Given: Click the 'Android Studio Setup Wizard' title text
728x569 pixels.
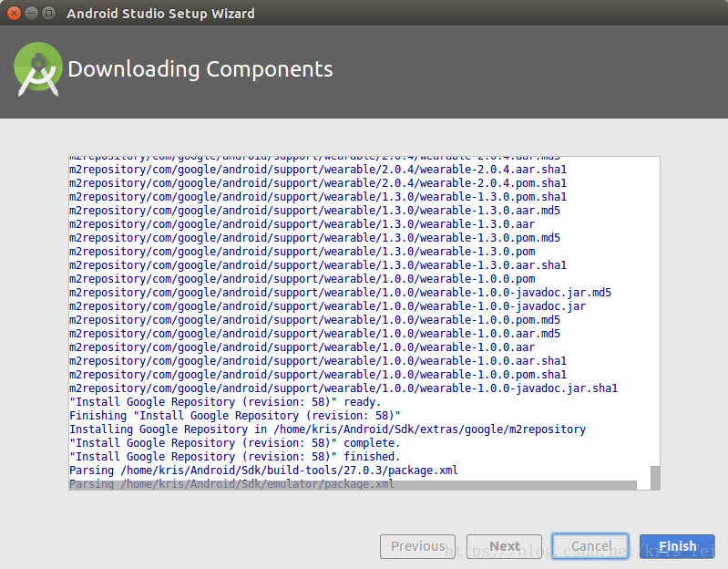Looking at the screenshot, I should (x=160, y=14).
